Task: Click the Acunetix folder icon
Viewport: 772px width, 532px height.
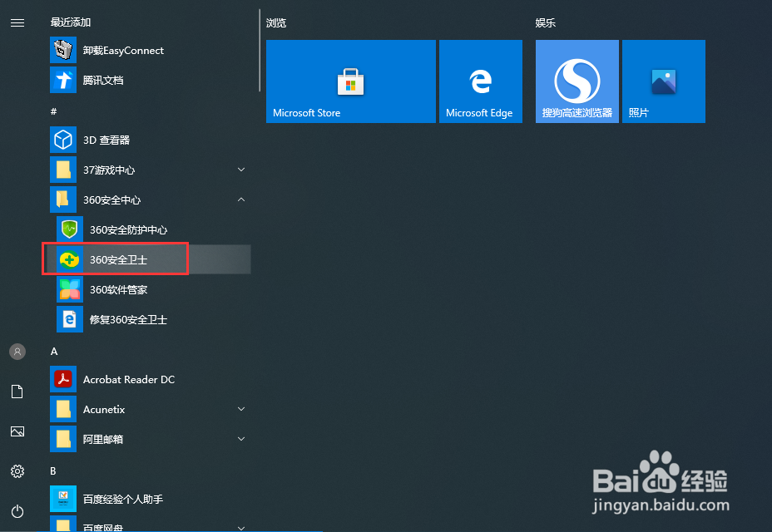Action: point(63,410)
